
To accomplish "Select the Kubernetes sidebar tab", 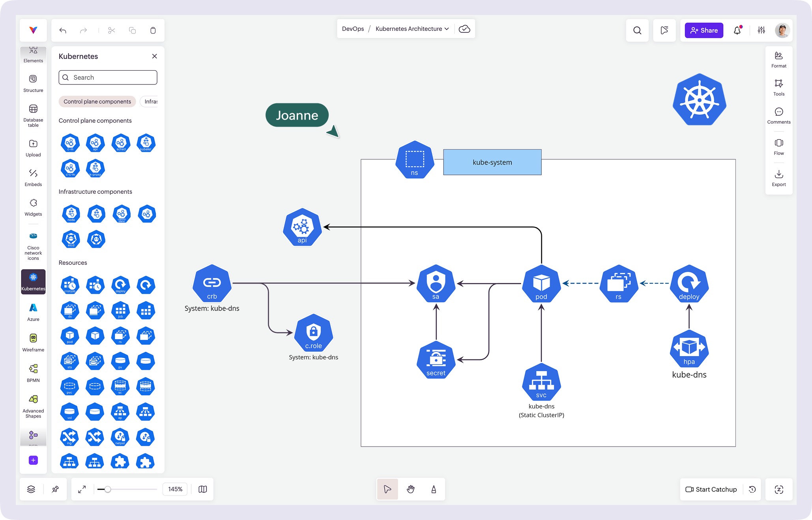I will [x=33, y=282].
